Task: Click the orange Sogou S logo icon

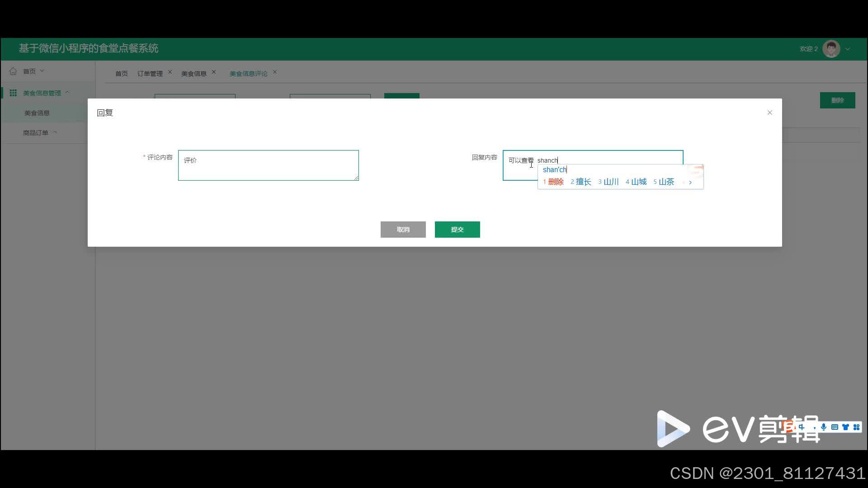Action: click(789, 427)
